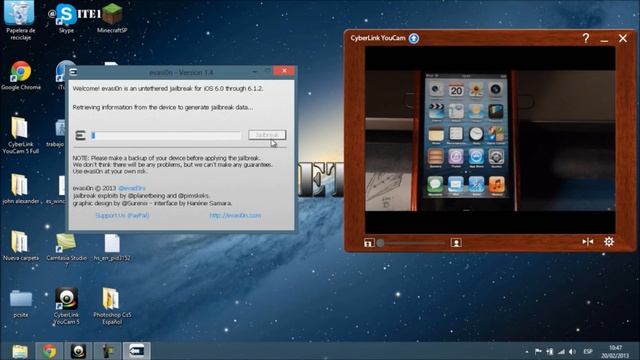This screenshot has width=640, height=360.
Task: Open the john alexander folder on desktop
Action: [x=20, y=189]
